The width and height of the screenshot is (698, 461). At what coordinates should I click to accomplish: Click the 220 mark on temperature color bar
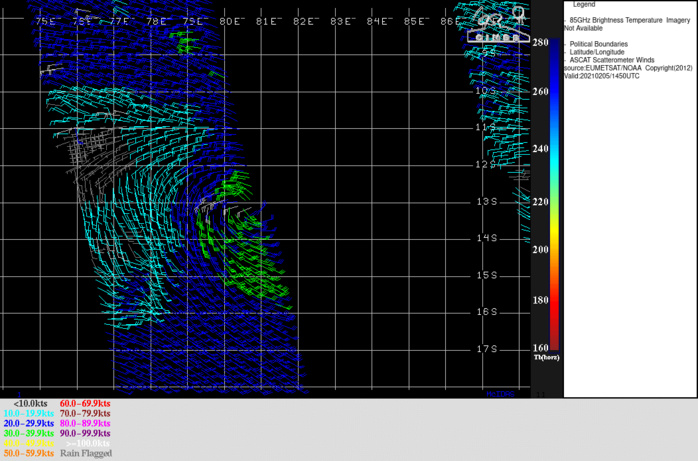[x=541, y=201]
